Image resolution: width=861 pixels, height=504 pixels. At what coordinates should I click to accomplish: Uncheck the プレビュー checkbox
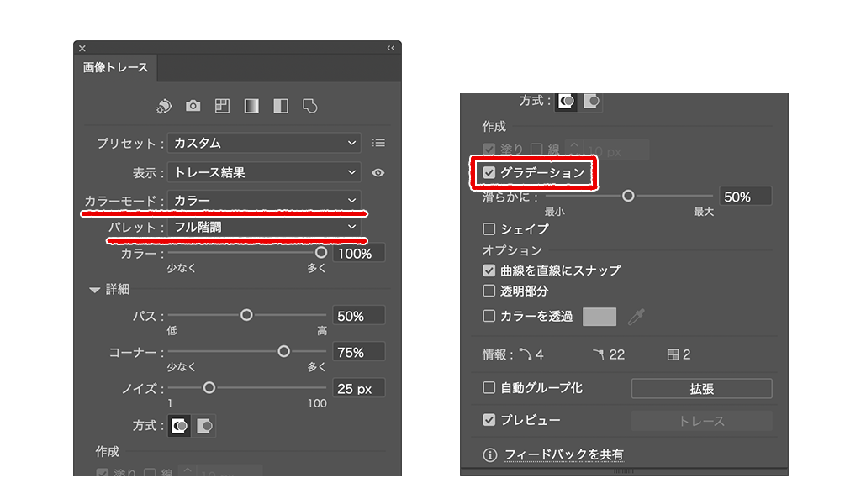[x=489, y=420]
